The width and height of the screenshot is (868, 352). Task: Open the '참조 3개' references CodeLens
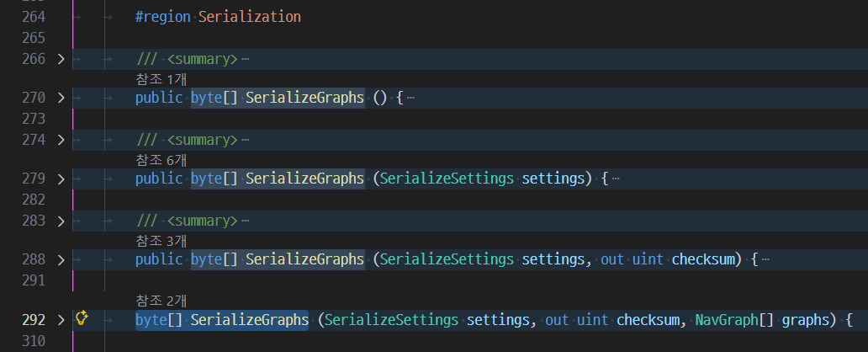[x=161, y=241]
